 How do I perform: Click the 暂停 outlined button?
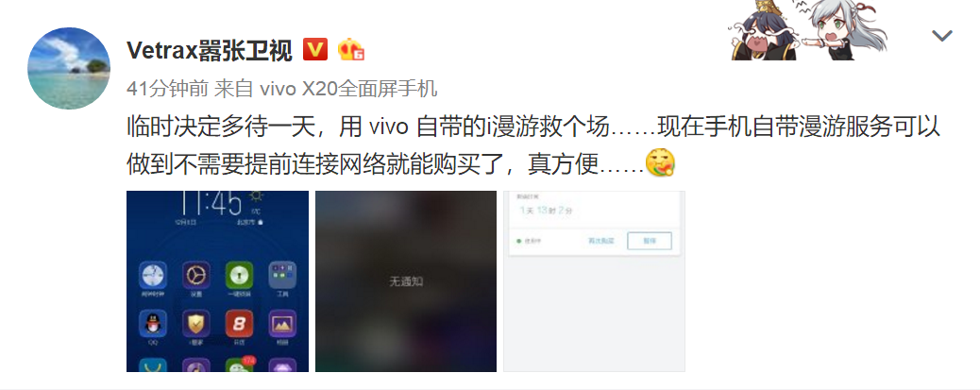tap(650, 241)
